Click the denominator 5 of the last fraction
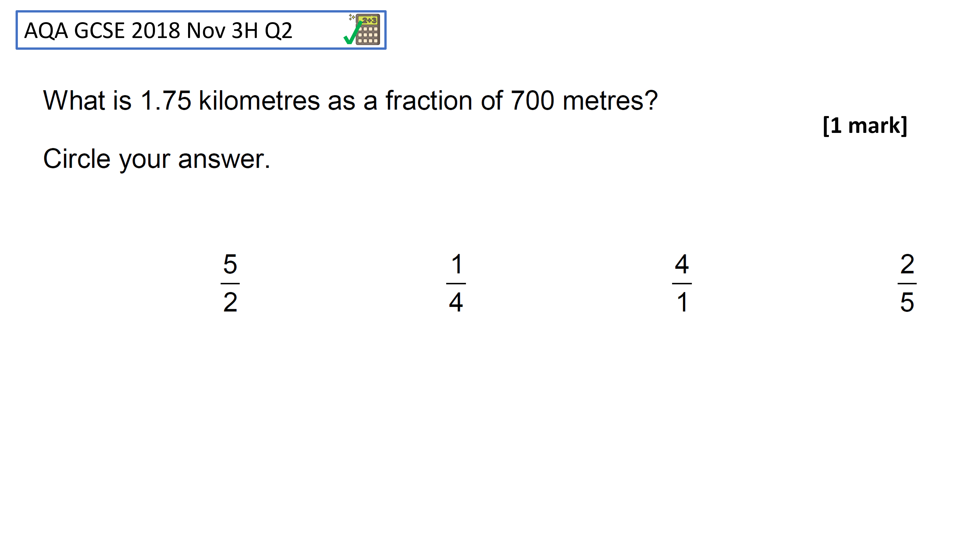 [907, 302]
